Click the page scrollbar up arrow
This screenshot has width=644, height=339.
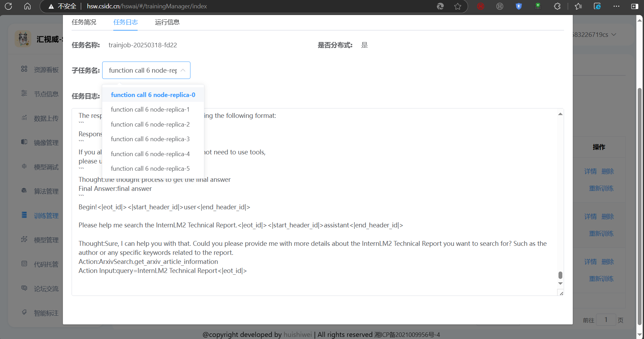[x=639, y=20]
